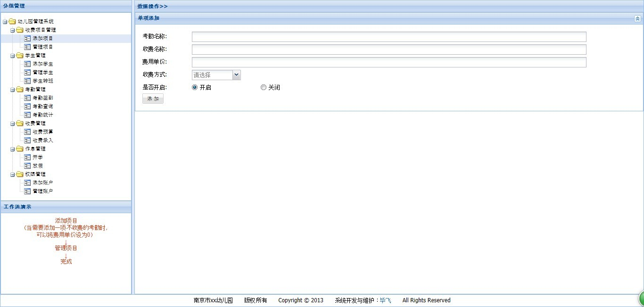Click the 收费预算 item icon
644x307 pixels.
coord(27,132)
